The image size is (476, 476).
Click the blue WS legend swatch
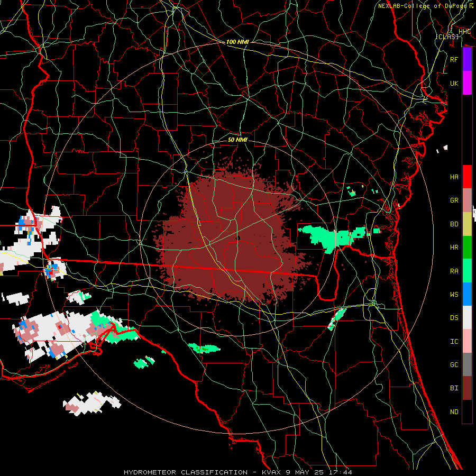tap(467, 294)
